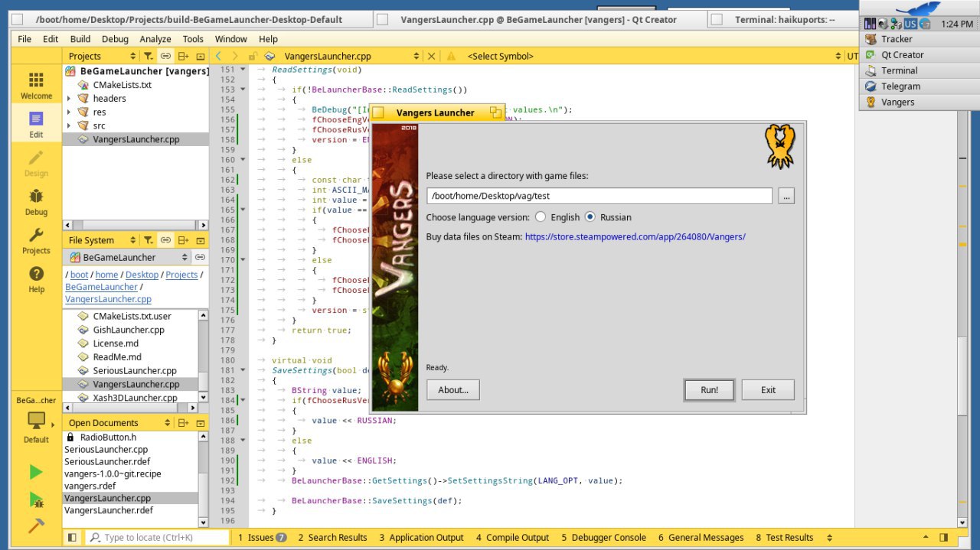Show the Issues output pane
Viewport: 980px width, 550px height.
point(262,538)
